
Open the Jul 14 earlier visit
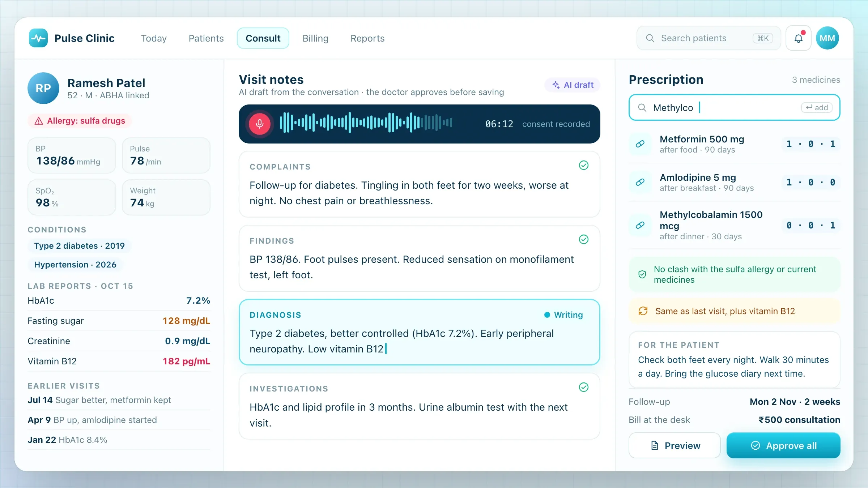[x=119, y=400]
